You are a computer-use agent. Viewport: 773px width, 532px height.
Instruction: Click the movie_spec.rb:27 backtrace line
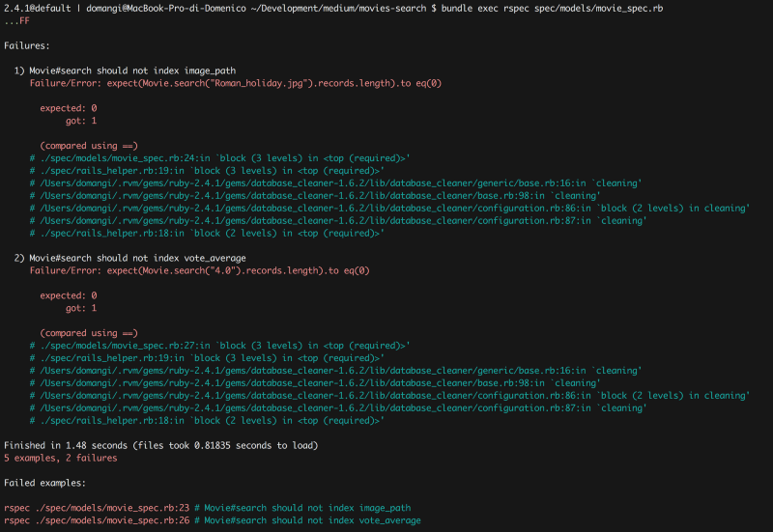[x=220, y=346]
